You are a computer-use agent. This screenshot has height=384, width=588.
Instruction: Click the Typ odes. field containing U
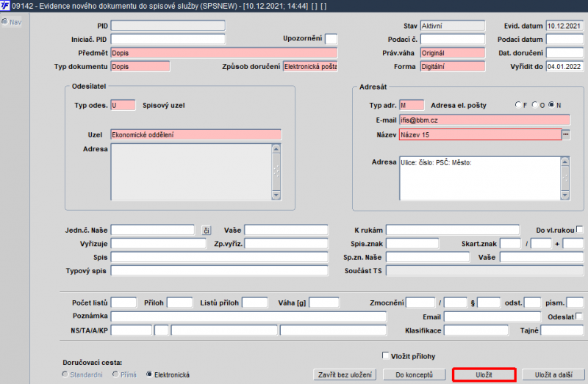tap(123, 105)
